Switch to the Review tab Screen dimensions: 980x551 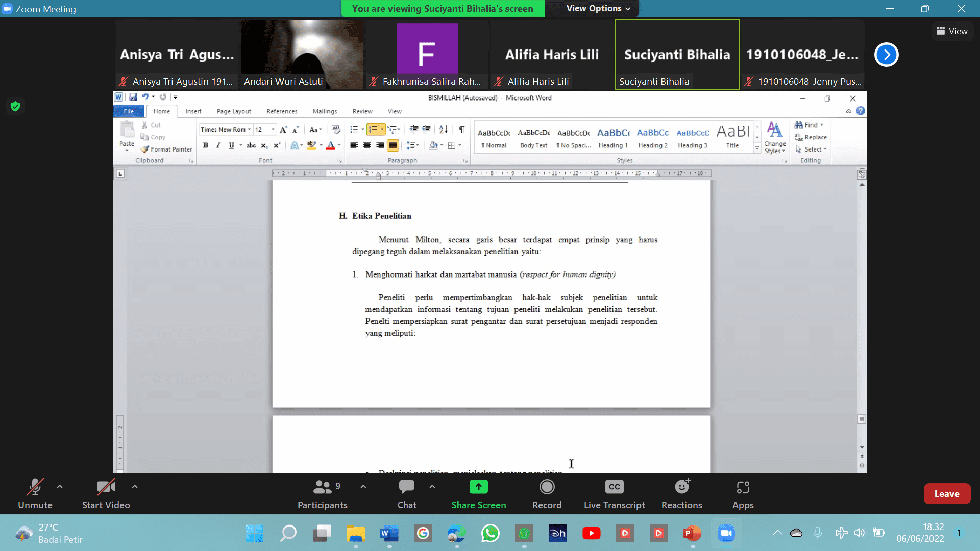click(362, 111)
